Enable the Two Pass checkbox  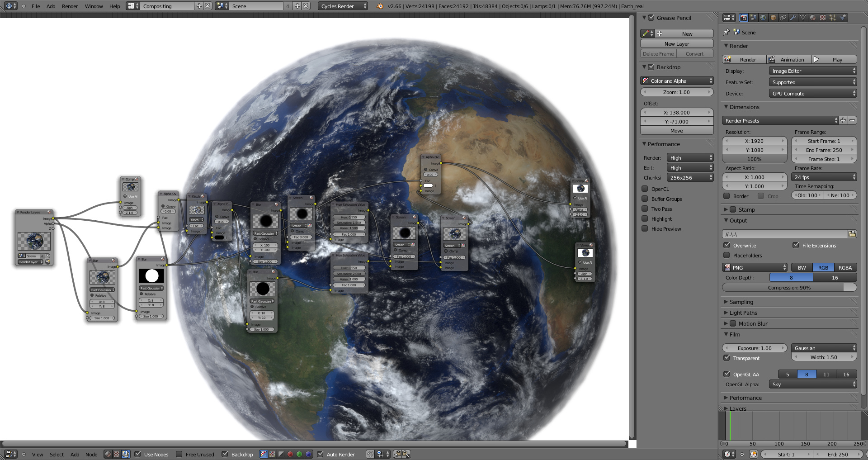[645, 209]
